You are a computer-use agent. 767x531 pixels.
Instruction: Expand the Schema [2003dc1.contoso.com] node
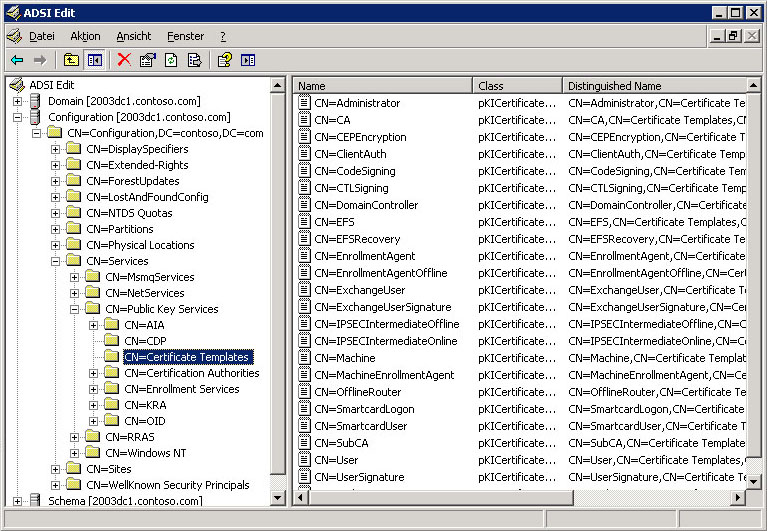click(17, 501)
